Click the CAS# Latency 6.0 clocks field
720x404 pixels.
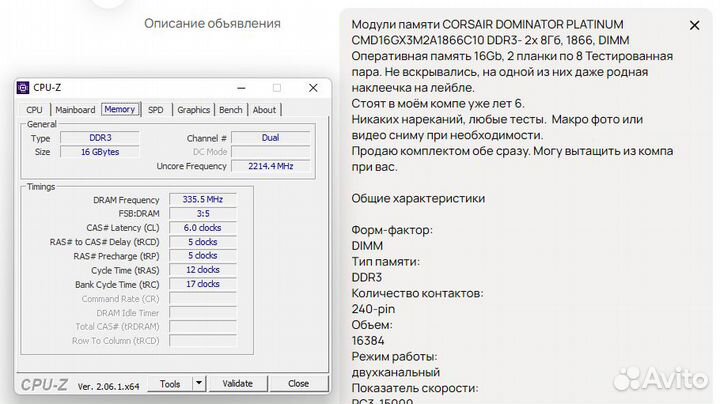pyautogui.click(x=201, y=228)
